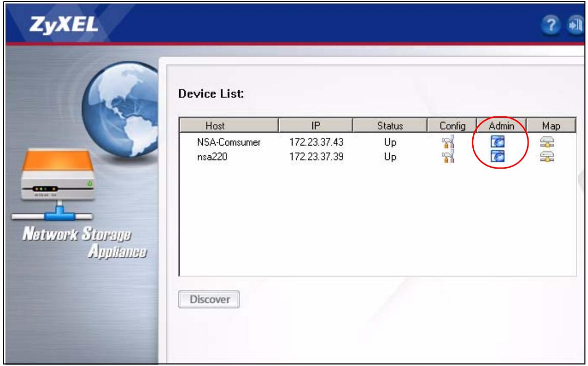Screen dimensions: 588x366
Task: Click IP address 172.23.37.39
Action: point(316,156)
